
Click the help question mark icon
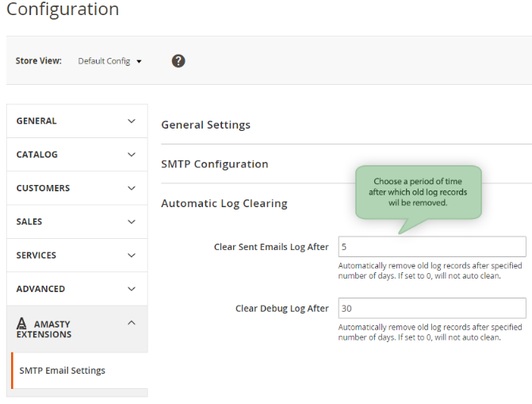[x=178, y=61]
